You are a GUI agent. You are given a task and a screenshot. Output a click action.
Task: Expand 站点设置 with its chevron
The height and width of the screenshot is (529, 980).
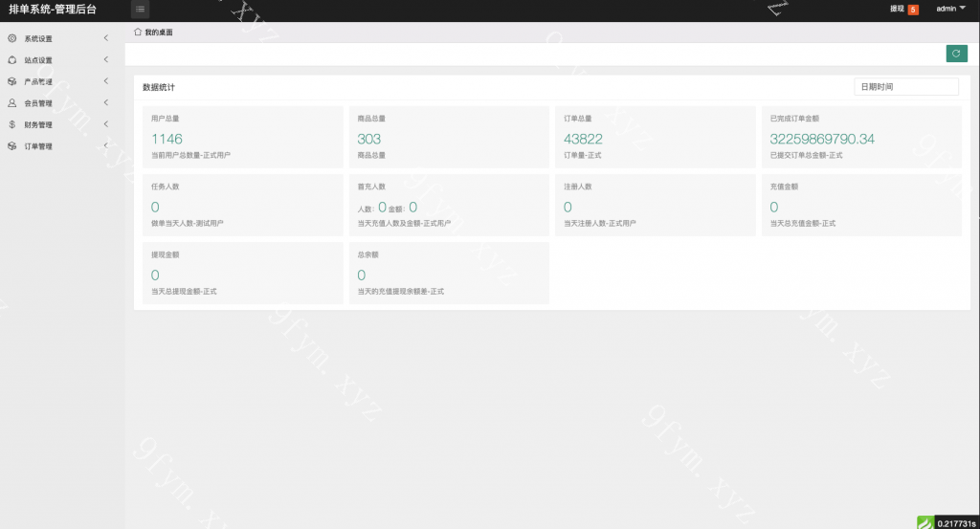pos(106,60)
